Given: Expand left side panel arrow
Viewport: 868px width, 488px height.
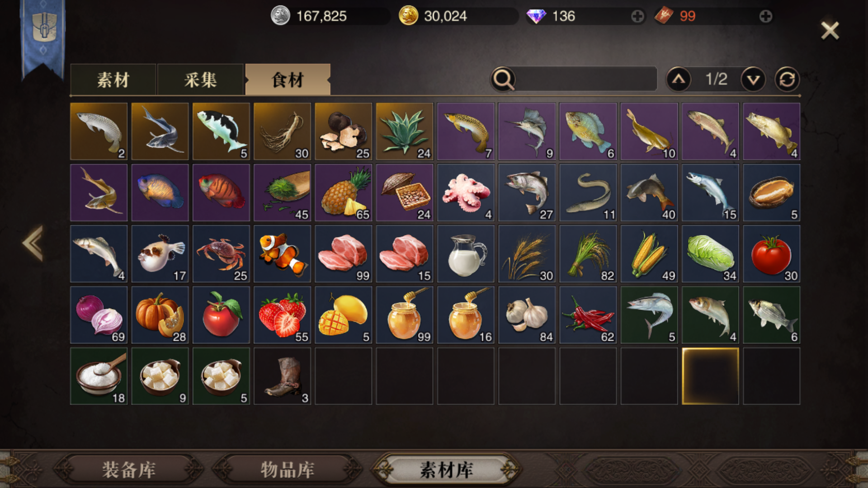Looking at the screenshot, I should pos(33,243).
